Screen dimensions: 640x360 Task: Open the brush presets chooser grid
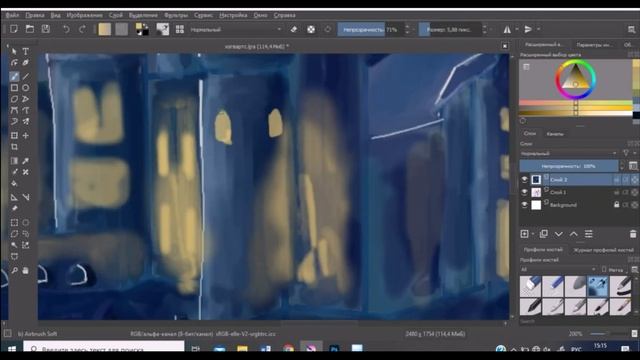[x=180, y=29]
